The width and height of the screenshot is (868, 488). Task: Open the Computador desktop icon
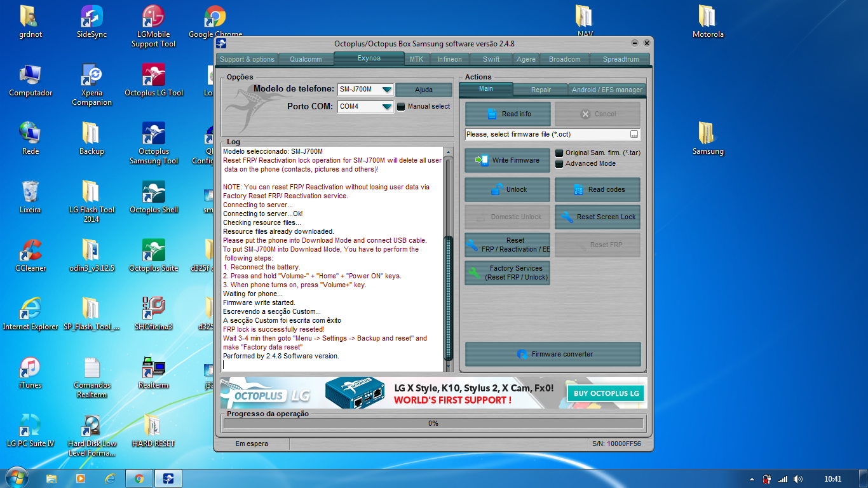31,80
